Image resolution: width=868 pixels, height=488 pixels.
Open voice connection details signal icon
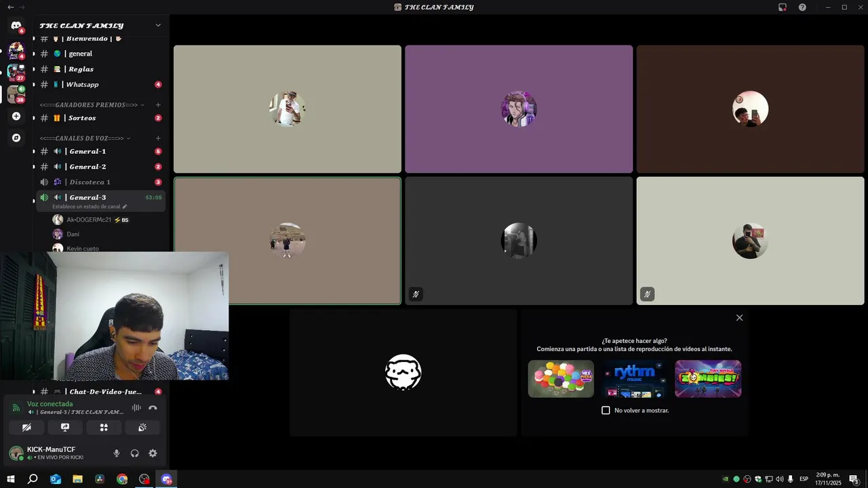click(x=16, y=408)
